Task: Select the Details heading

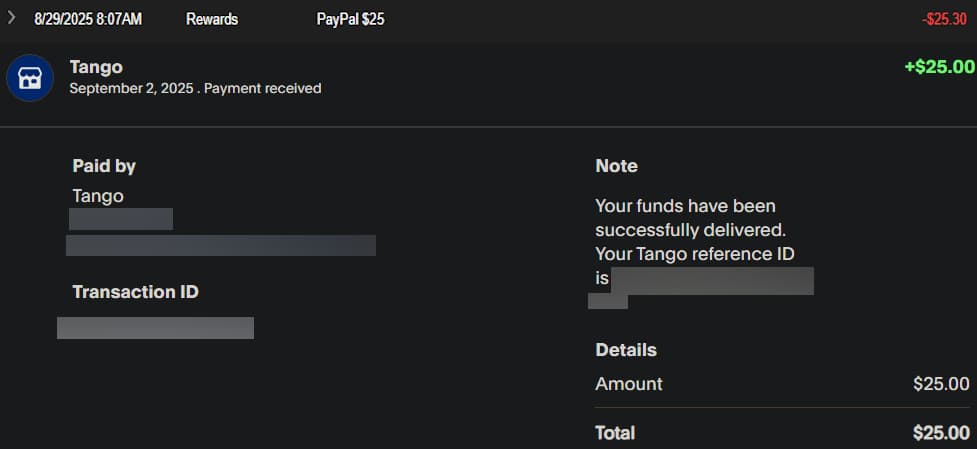Action: point(626,350)
